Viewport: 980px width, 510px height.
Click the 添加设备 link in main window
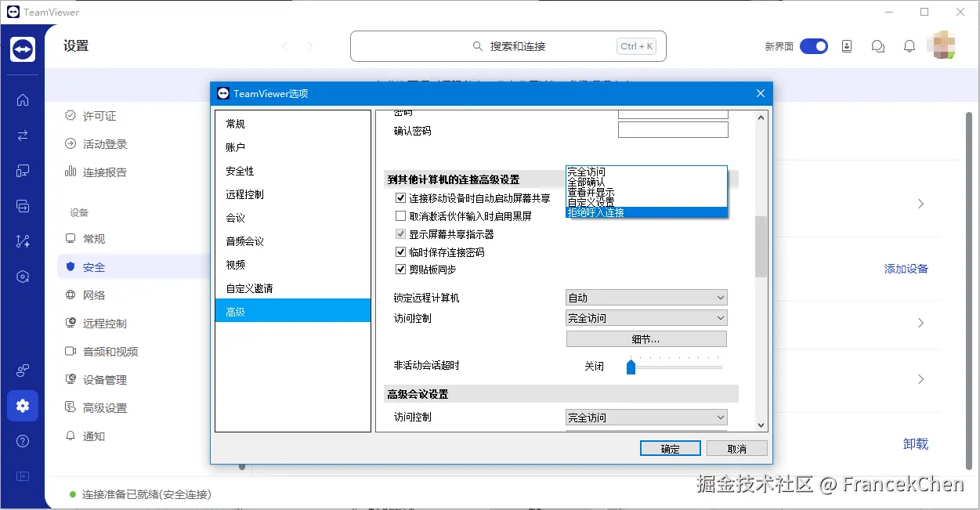tap(906, 269)
